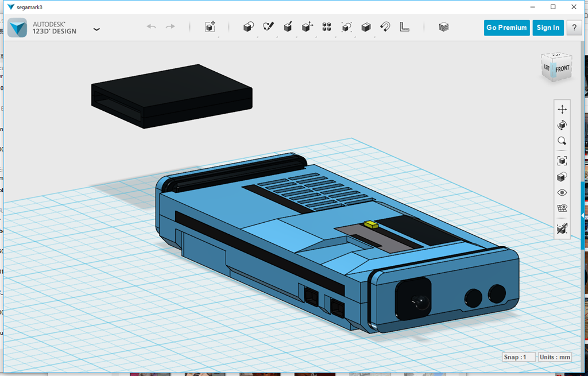The width and height of the screenshot is (588, 376).
Task: Open the Pattern tool
Action: click(326, 26)
